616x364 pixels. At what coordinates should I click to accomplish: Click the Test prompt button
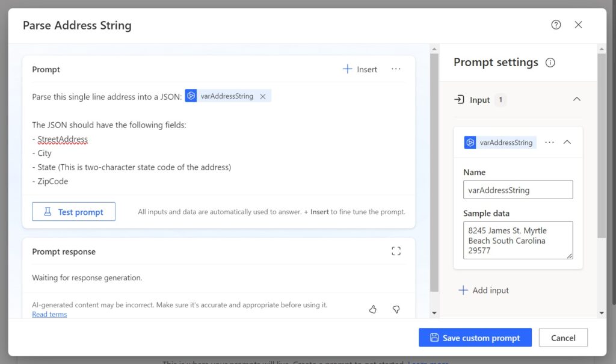pos(73,212)
